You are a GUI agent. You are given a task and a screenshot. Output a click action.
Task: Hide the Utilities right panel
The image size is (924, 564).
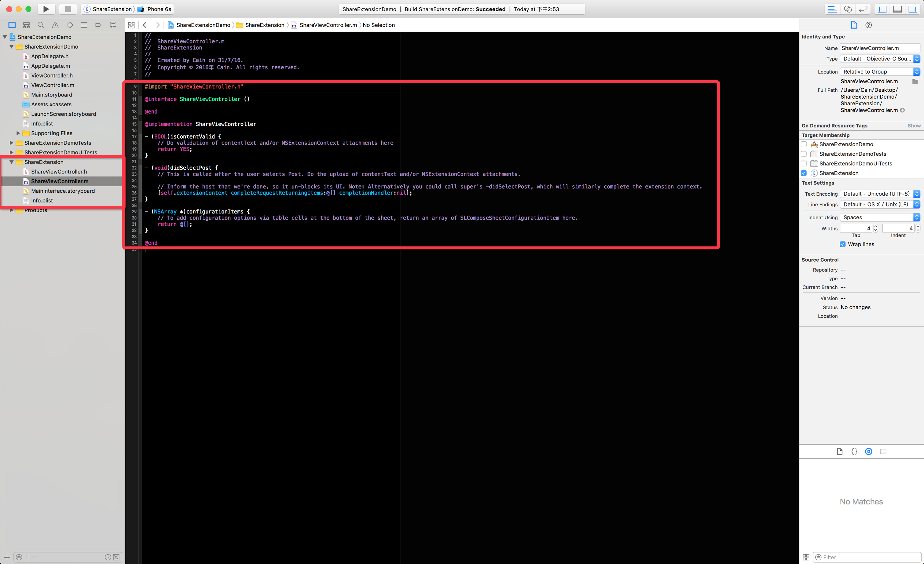913,9
